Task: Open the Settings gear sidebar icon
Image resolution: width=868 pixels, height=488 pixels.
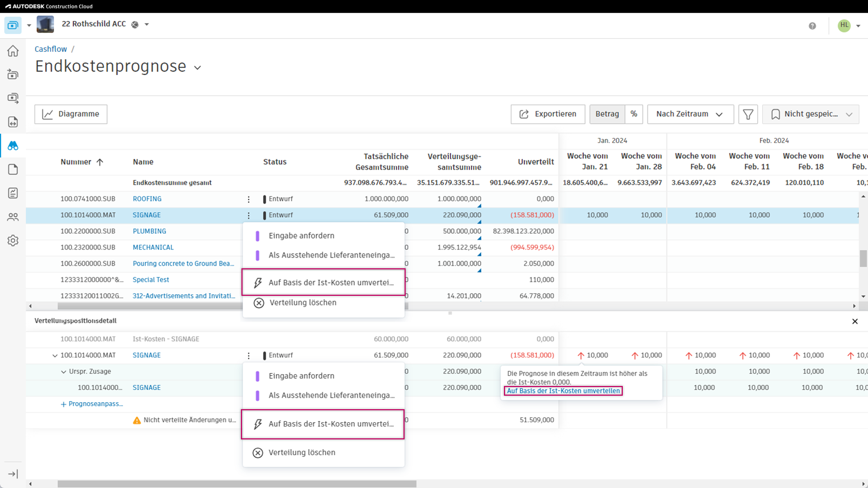Action: click(13, 241)
